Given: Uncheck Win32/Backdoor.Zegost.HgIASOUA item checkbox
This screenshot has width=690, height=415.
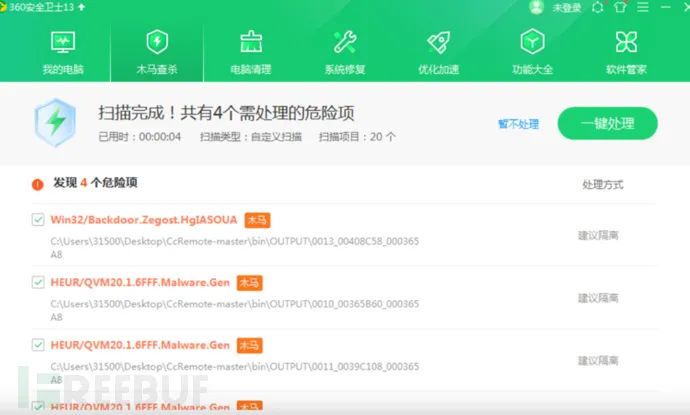Looking at the screenshot, I should [x=38, y=219].
